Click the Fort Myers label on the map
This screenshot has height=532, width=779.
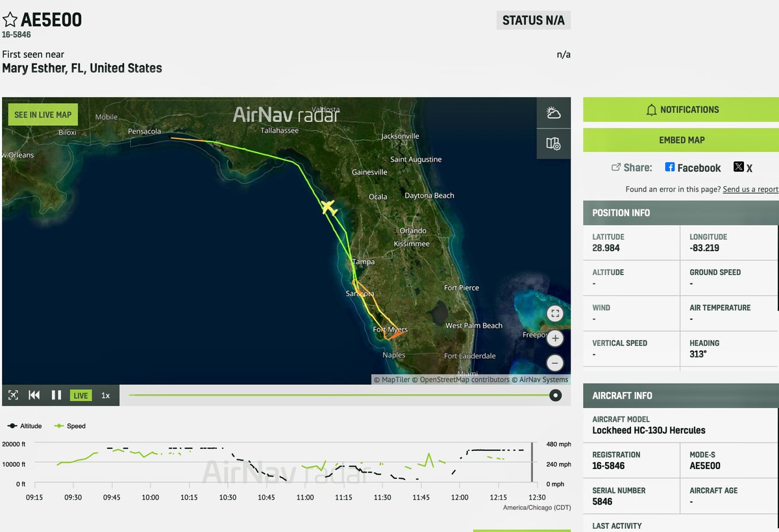coord(390,330)
